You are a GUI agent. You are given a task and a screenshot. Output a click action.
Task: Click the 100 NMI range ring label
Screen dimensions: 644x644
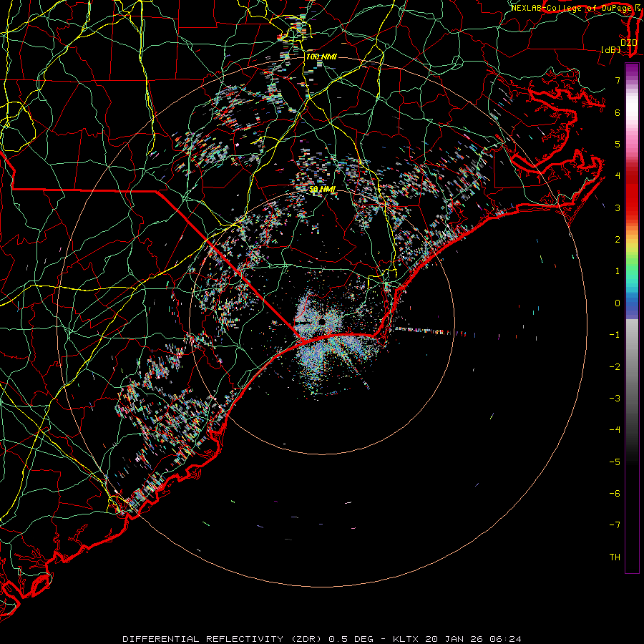coord(321,57)
